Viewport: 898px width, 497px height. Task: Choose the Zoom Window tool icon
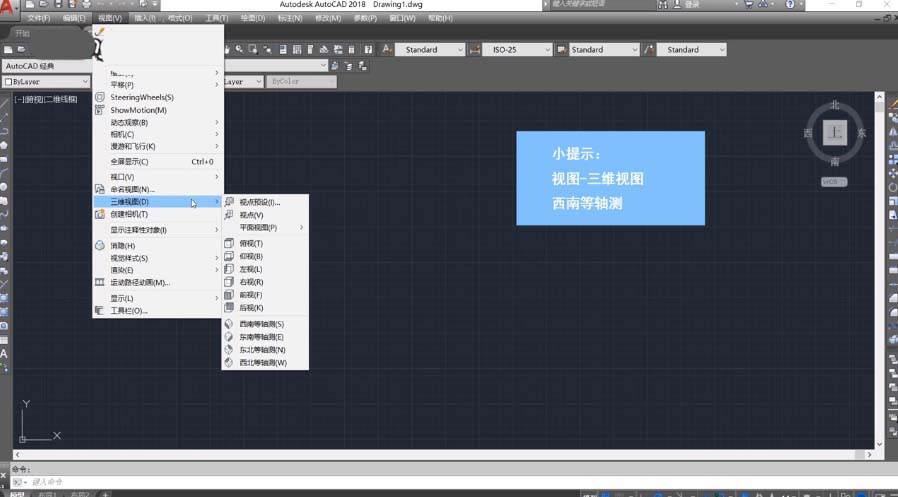[x=253, y=50]
